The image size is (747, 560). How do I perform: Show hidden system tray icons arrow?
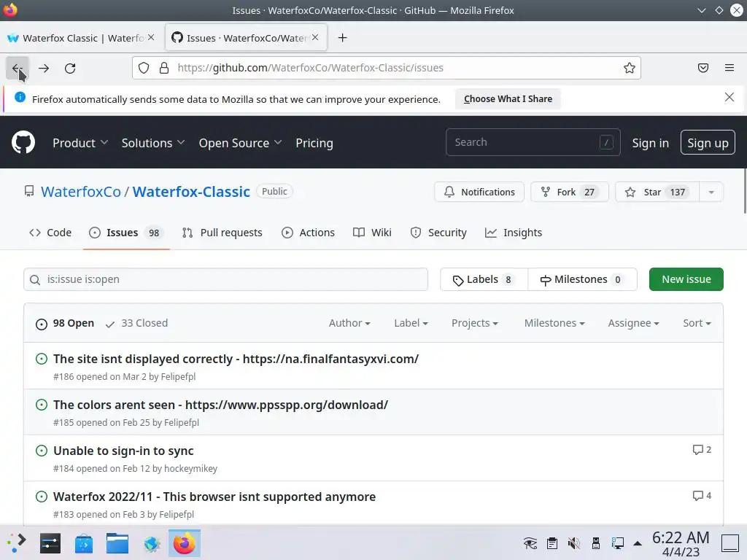point(638,543)
